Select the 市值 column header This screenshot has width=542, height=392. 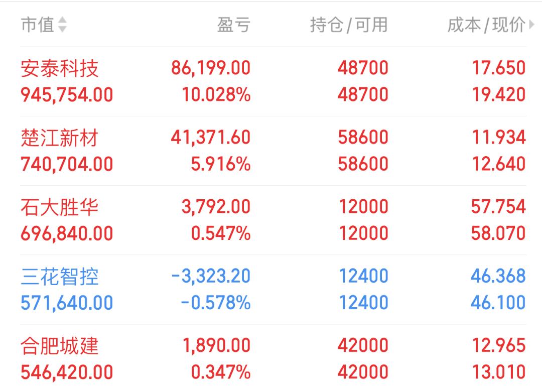click(x=38, y=25)
